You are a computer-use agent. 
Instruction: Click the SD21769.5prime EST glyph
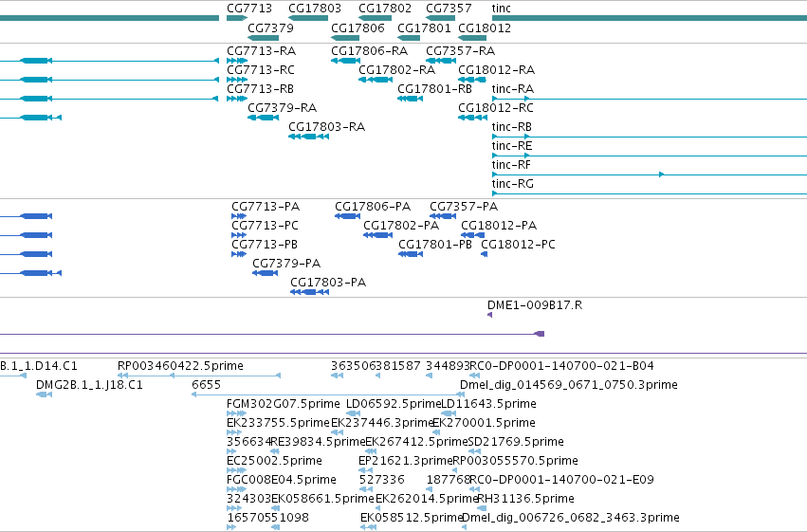click(474, 451)
